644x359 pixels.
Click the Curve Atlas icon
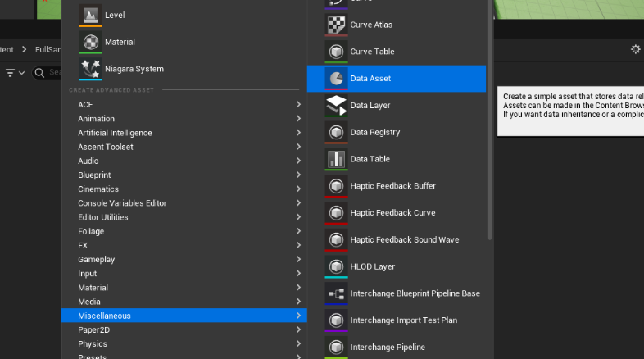336,25
